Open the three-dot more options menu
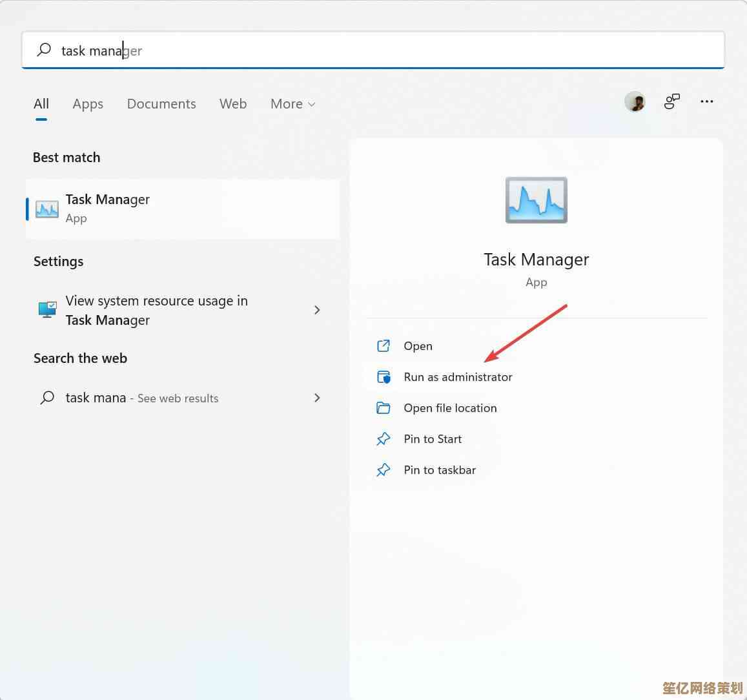The width and height of the screenshot is (747, 700). tap(707, 101)
